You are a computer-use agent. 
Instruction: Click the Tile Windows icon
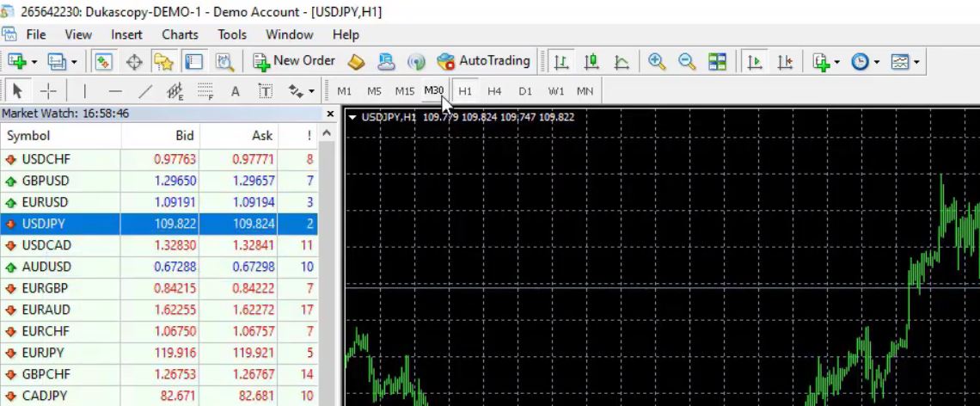coord(717,61)
